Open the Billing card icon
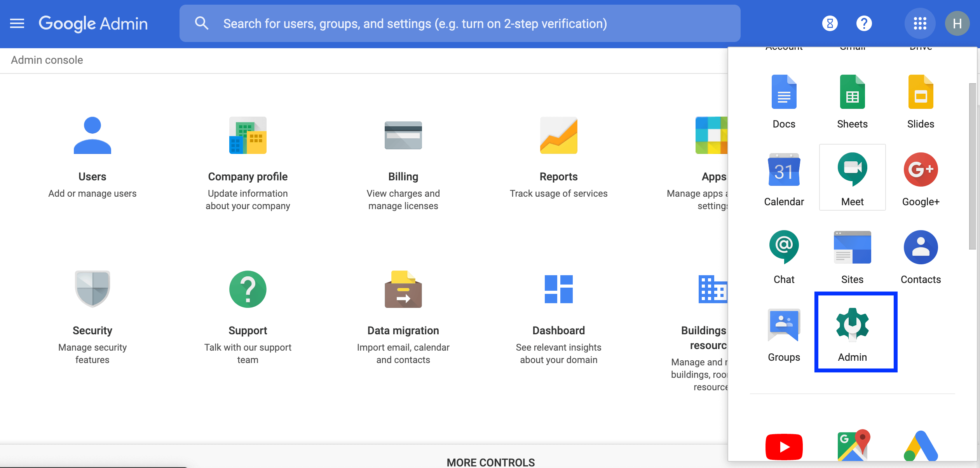 tap(403, 135)
